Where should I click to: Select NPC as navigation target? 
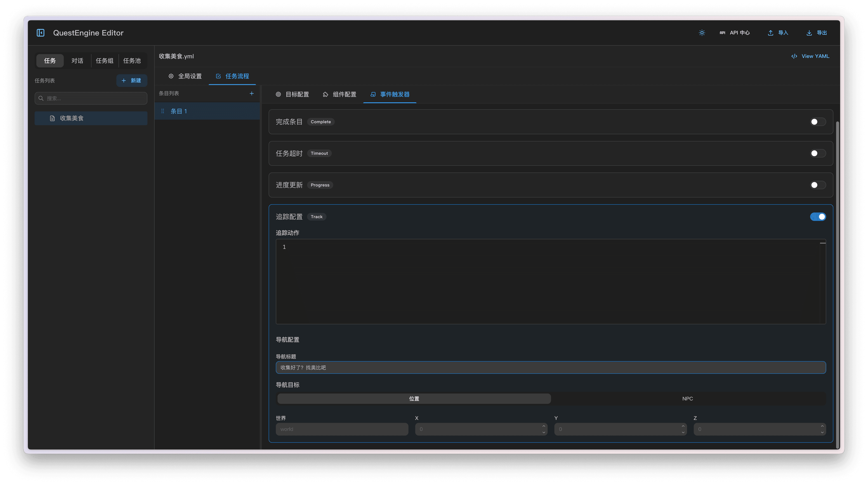coord(687,399)
